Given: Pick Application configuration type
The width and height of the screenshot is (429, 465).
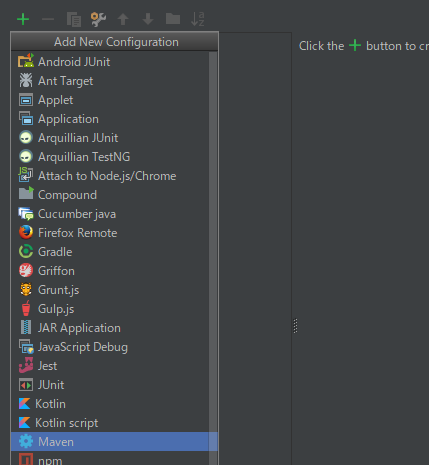Looking at the screenshot, I should point(110,119).
